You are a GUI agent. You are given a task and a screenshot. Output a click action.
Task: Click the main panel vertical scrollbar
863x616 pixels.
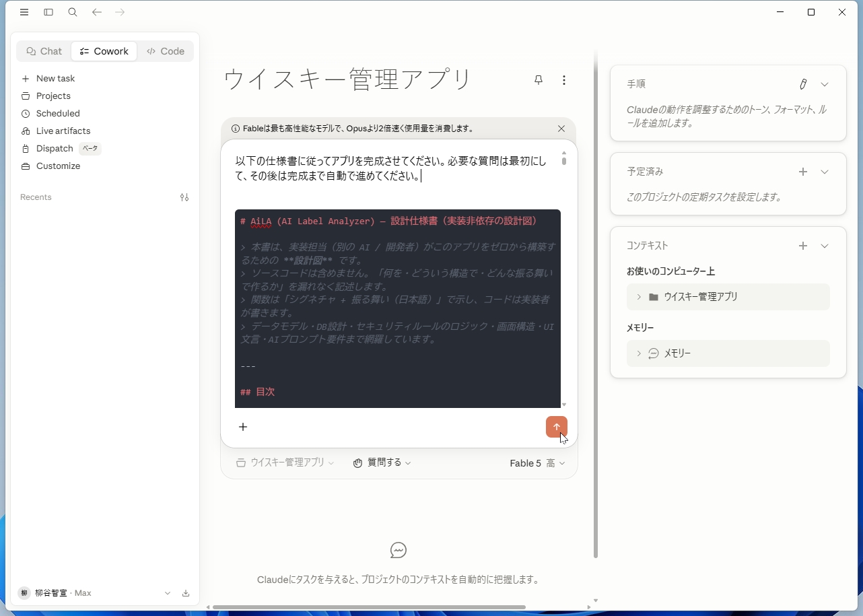click(595, 303)
